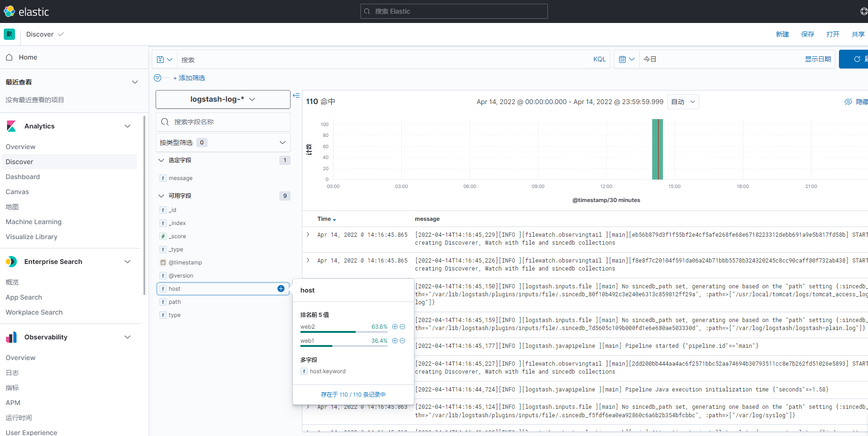This screenshot has width=868, height=436.
Task: Open Workplace Search
Action: pyautogui.click(x=34, y=312)
